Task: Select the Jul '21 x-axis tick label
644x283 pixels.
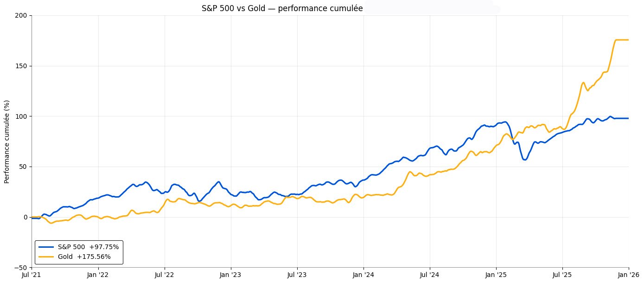Action: [x=32, y=275]
